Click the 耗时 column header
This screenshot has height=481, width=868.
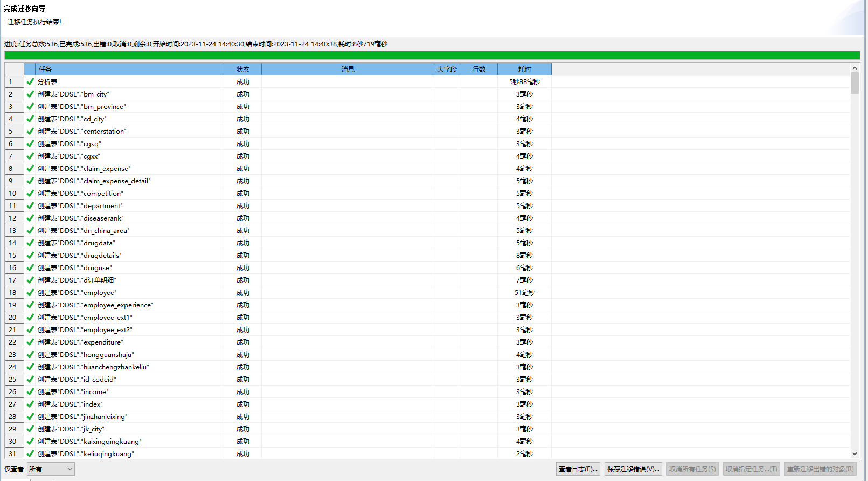point(524,70)
